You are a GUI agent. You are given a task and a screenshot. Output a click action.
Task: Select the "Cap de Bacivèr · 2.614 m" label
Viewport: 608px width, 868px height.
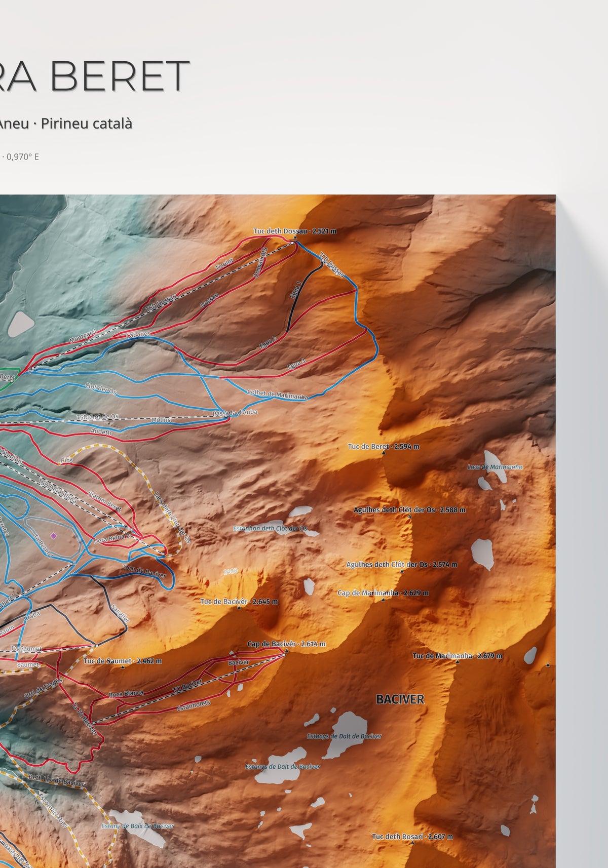click(x=287, y=644)
